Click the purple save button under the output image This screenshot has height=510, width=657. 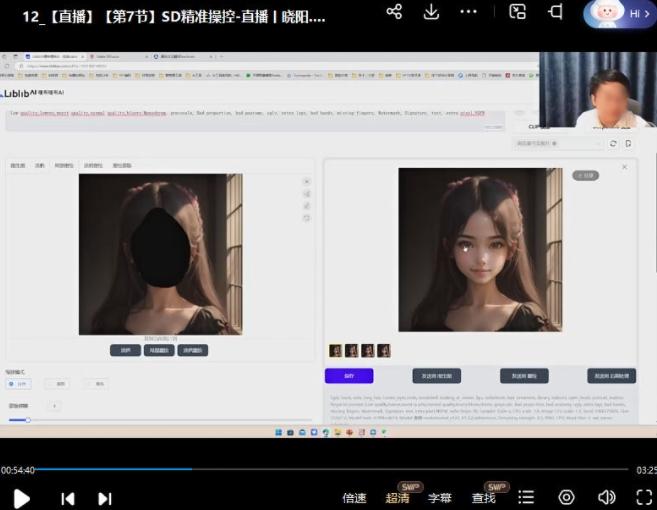click(349, 376)
